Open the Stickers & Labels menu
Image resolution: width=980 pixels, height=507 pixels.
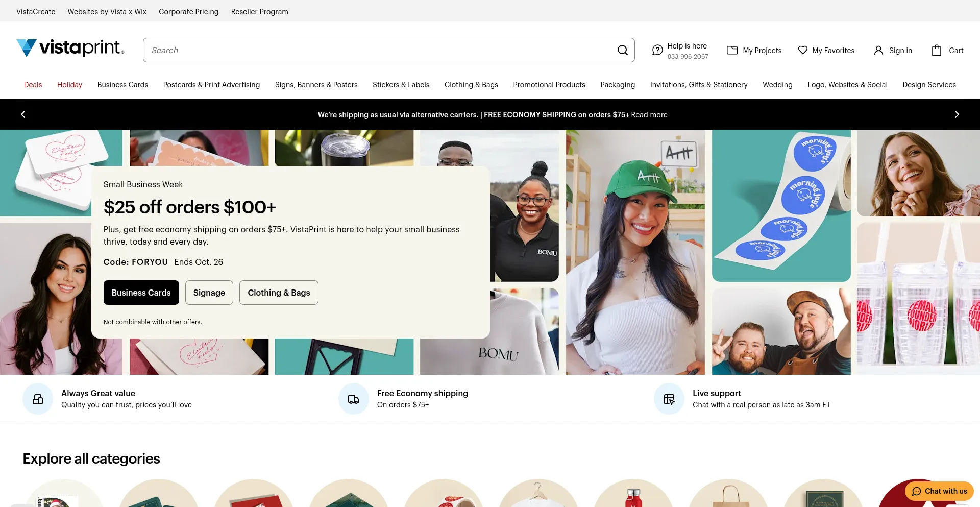click(401, 85)
